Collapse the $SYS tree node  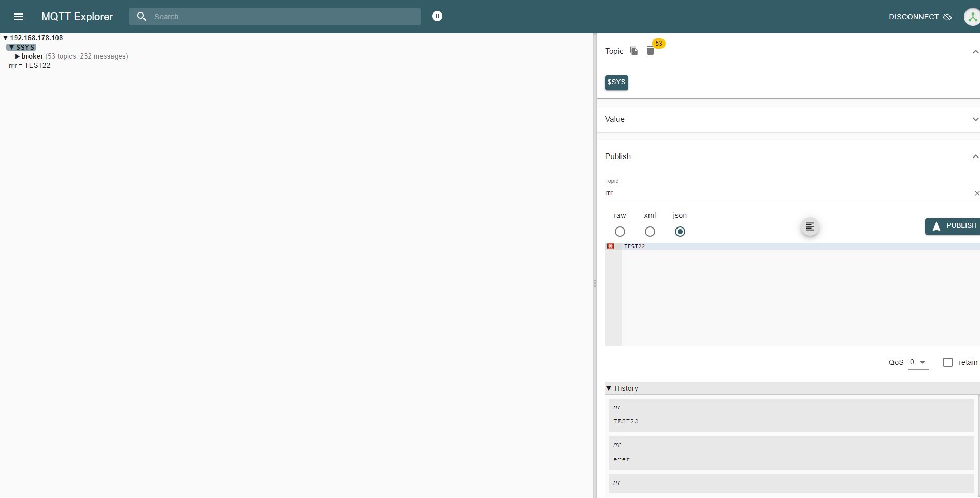[11, 47]
